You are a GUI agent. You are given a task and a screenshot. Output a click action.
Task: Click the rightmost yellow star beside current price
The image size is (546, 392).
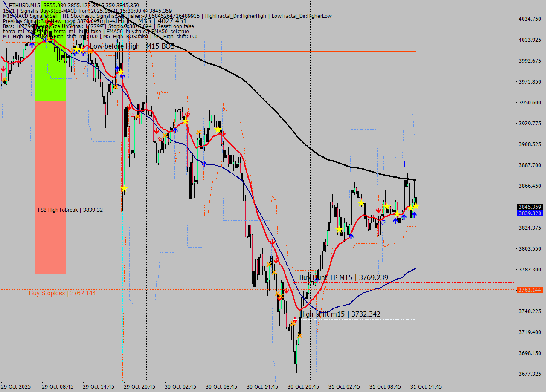coord(415,206)
